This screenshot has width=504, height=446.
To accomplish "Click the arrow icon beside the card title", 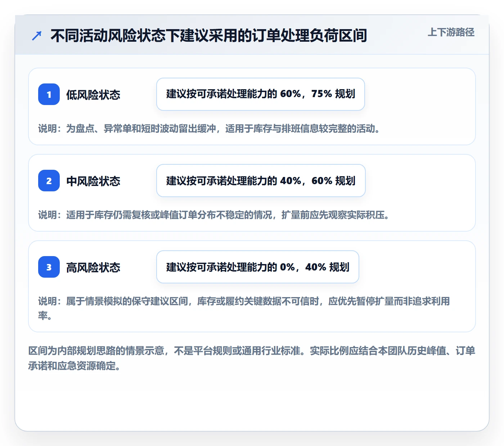I will click(x=37, y=36).
